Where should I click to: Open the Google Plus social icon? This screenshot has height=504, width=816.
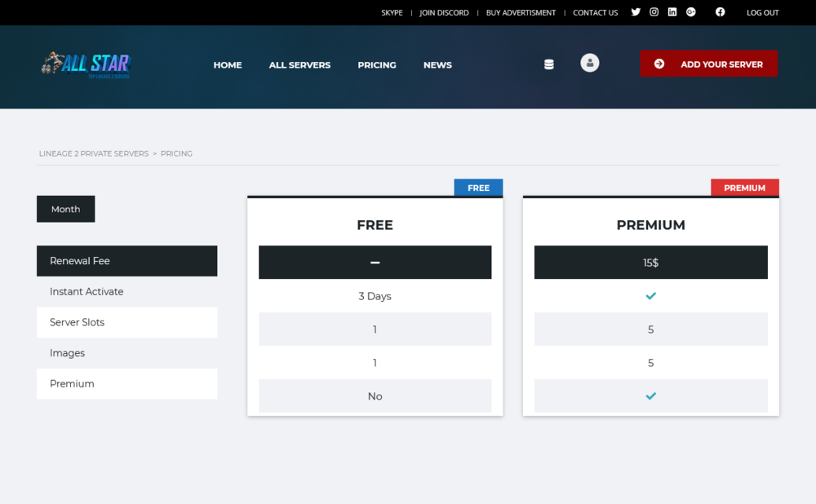tap(691, 12)
